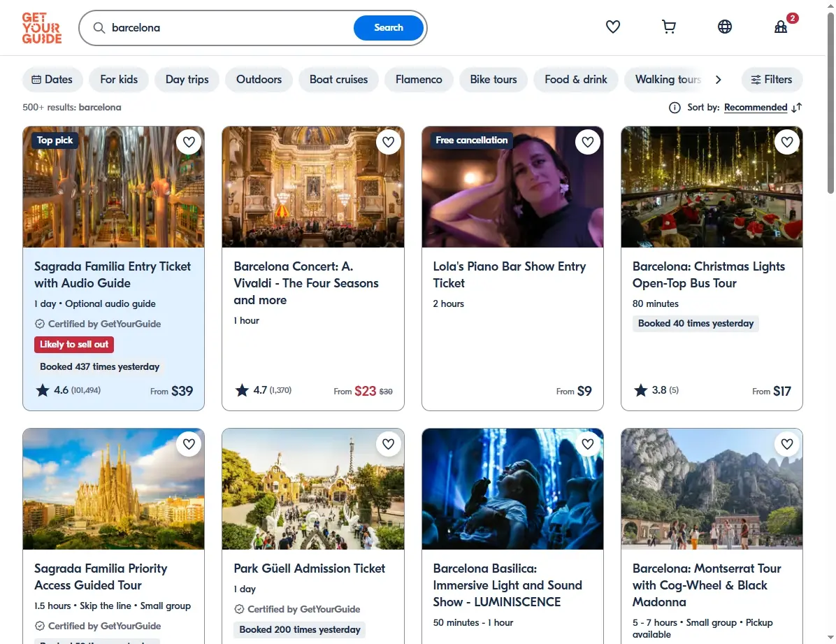Select the Food & drink category chip
The width and height of the screenshot is (836, 644).
point(576,80)
